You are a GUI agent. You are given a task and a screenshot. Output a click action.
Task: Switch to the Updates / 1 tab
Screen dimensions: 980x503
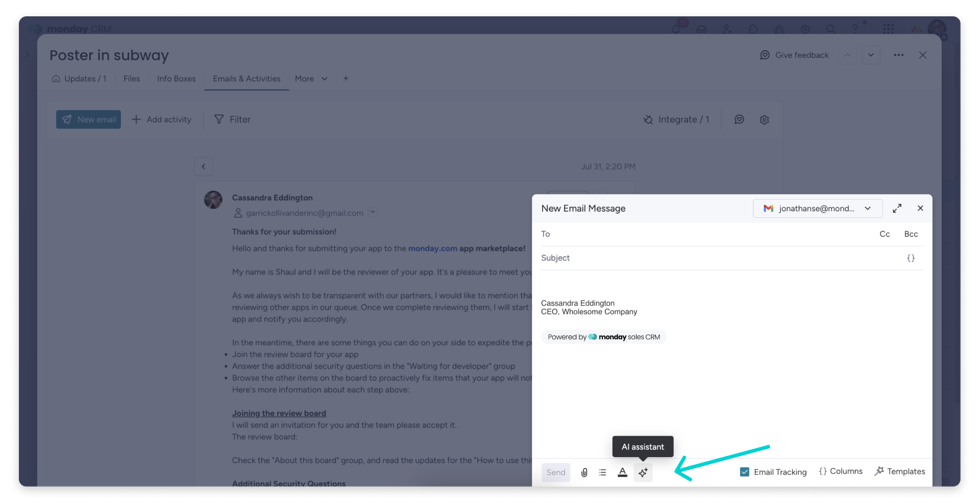[x=79, y=79]
